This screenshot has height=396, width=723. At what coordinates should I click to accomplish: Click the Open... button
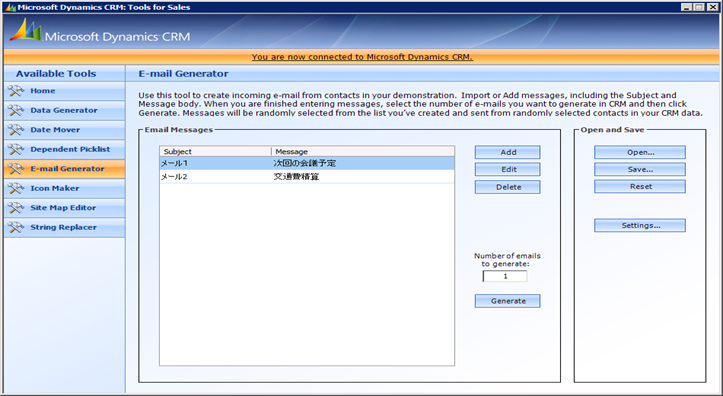640,152
